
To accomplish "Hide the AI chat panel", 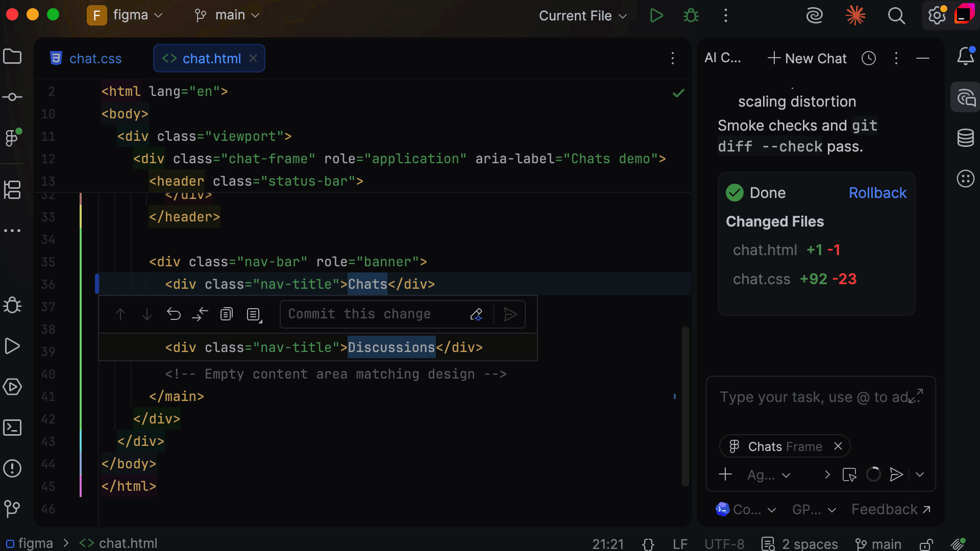I will [923, 58].
